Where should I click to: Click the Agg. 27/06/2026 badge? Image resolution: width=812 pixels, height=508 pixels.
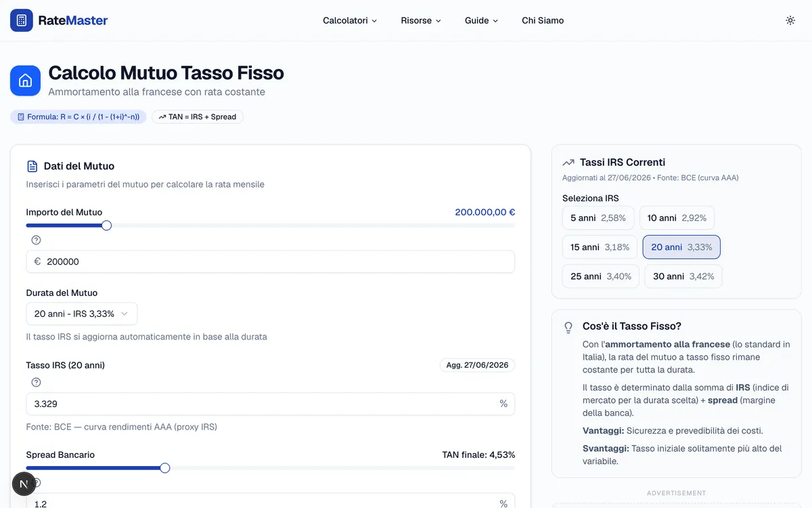(477, 365)
